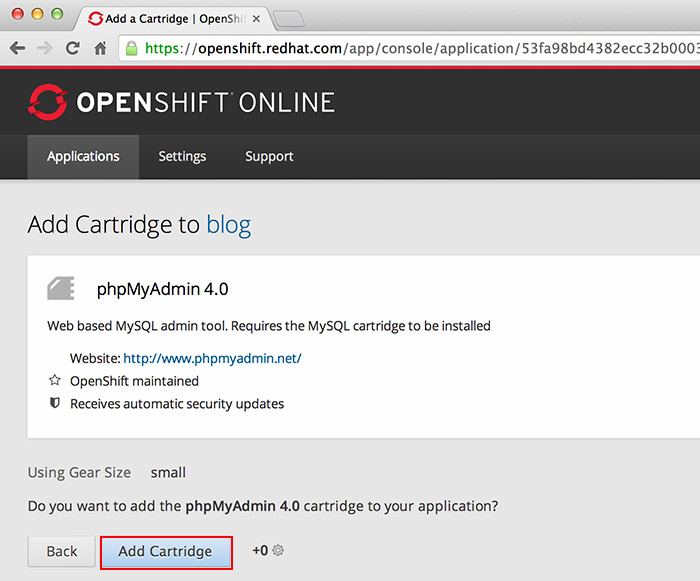Screen dimensions: 700x581
Task: Select the Add a Cartridge browser tab
Action: [x=175, y=19]
